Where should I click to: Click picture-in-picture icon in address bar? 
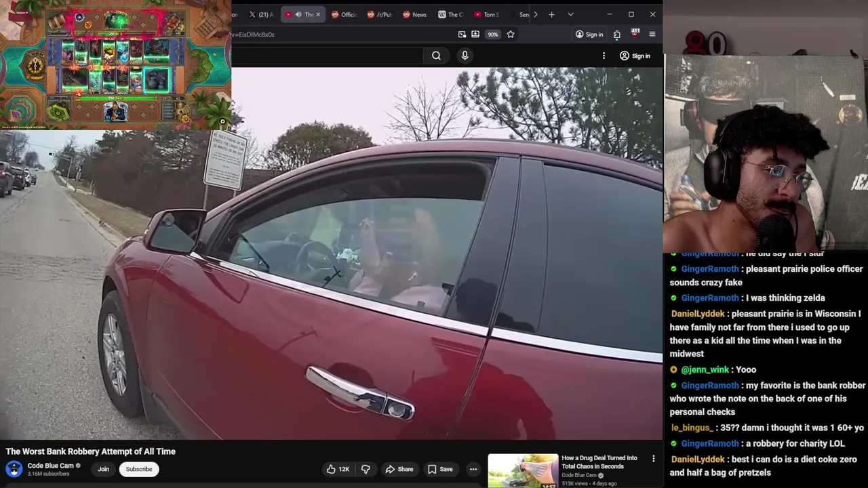point(462,35)
